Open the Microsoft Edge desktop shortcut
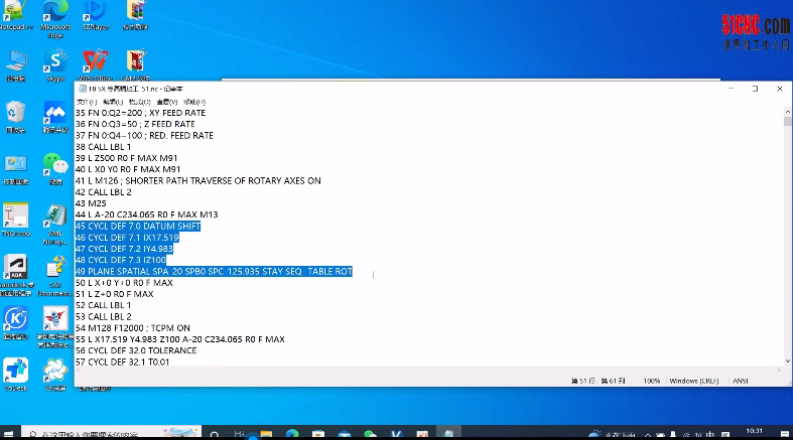This screenshot has width=793, height=440. 55,14
